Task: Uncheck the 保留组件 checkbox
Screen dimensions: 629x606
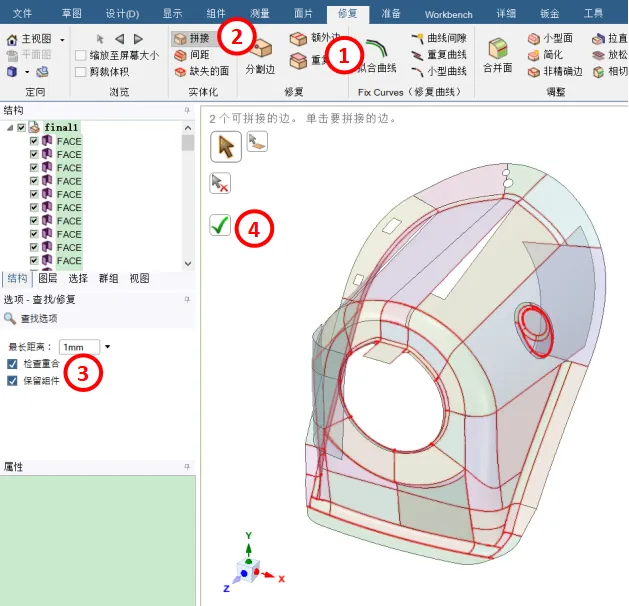Action: (x=12, y=381)
